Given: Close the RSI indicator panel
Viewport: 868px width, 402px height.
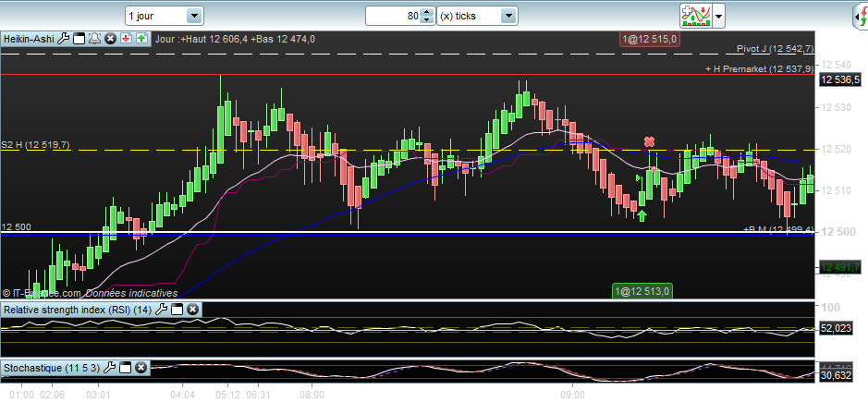Looking at the screenshot, I should 192,310.
